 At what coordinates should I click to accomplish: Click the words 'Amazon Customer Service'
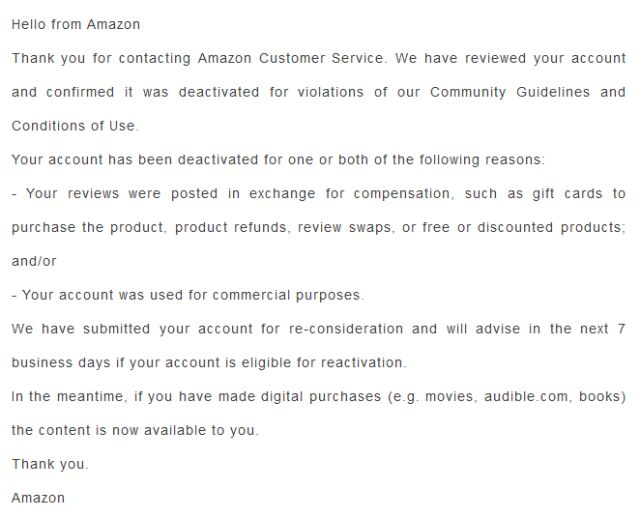tap(290, 58)
